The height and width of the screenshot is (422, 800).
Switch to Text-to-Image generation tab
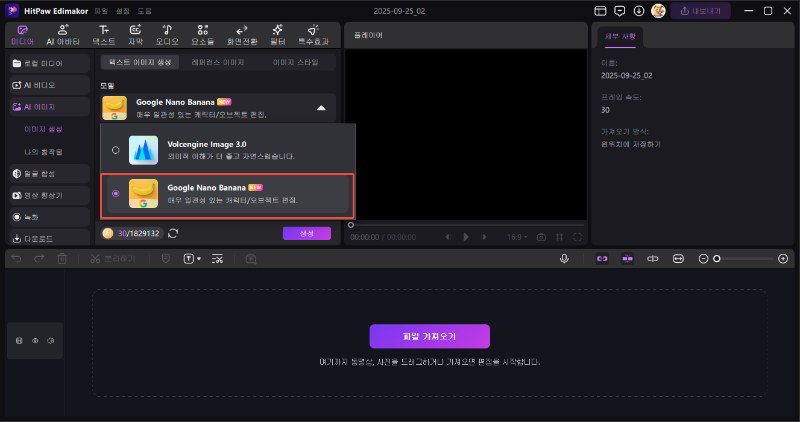[x=140, y=62]
